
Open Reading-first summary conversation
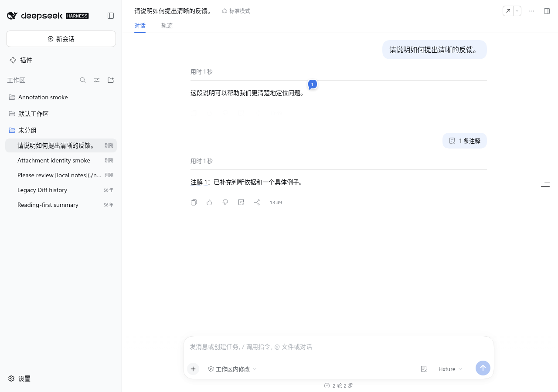(61, 205)
